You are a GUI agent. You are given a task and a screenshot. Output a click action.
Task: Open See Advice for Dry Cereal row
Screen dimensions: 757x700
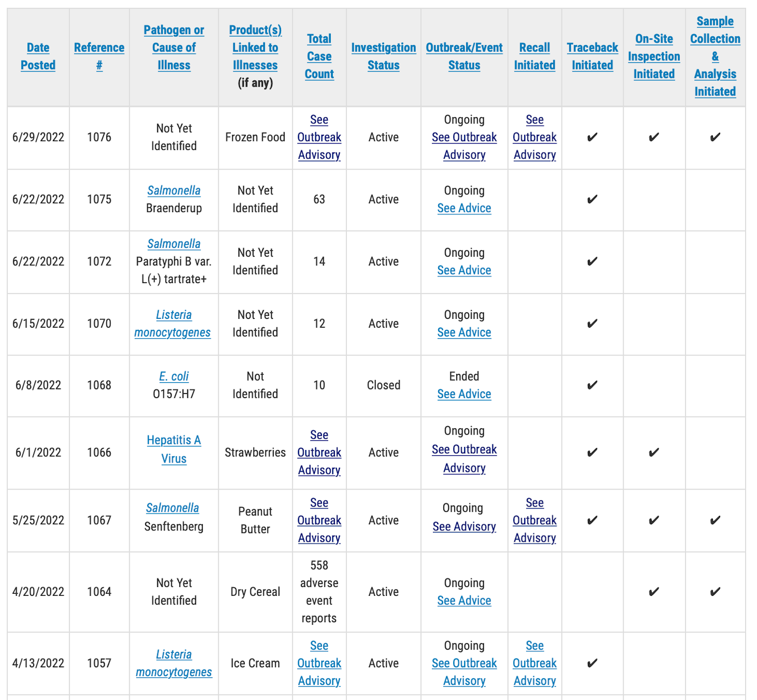click(464, 600)
